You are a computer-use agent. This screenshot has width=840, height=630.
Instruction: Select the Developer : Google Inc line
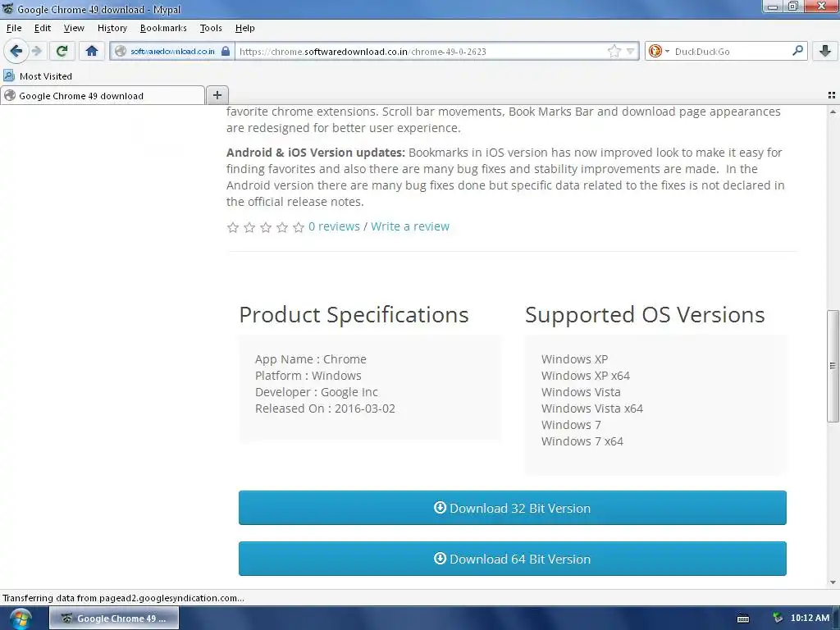pyautogui.click(x=317, y=392)
